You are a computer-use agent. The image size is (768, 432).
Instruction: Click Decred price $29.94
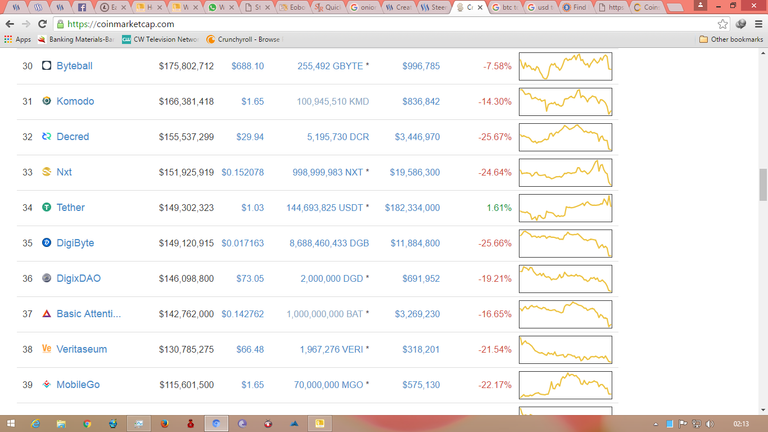pos(250,137)
